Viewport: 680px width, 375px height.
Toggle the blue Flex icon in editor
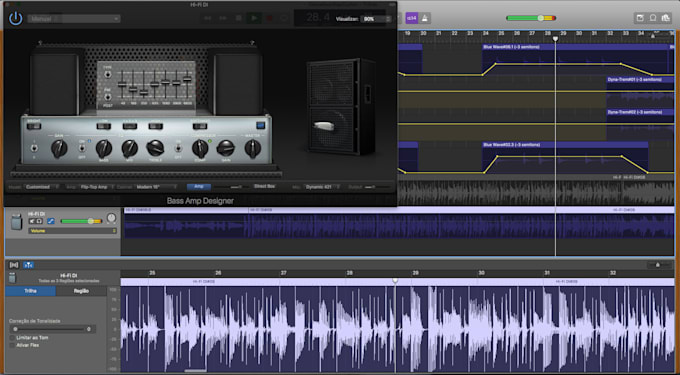[x=29, y=265]
